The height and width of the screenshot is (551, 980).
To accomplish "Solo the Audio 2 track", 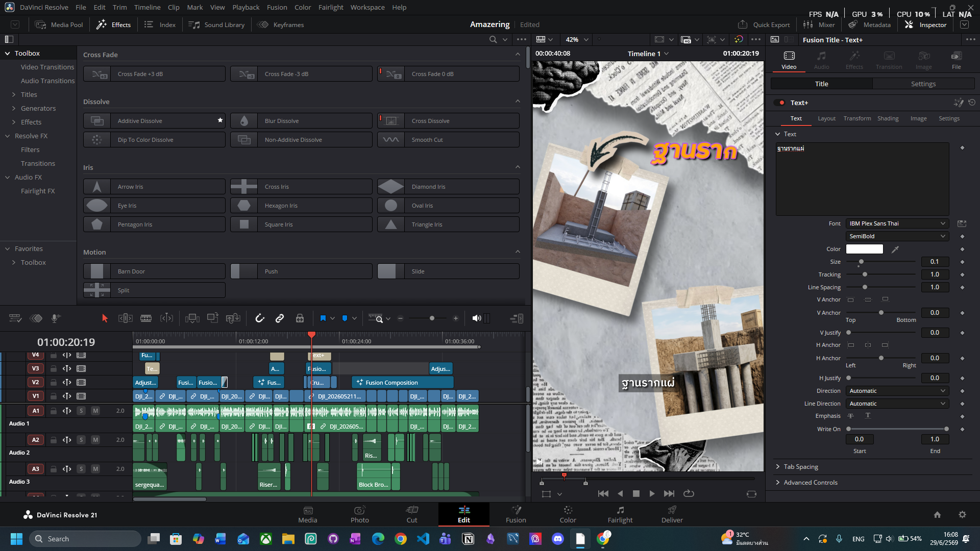I will pyautogui.click(x=81, y=440).
